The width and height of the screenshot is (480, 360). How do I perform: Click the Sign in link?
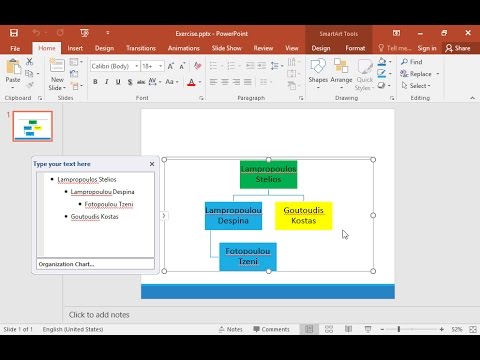coord(427,48)
